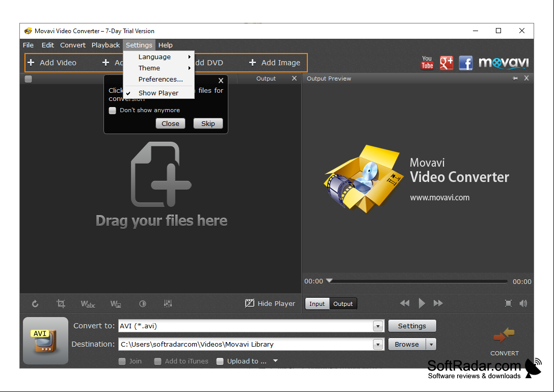Click the Close button in the hint popup
Screen dimensions: 554x392
[170, 123]
